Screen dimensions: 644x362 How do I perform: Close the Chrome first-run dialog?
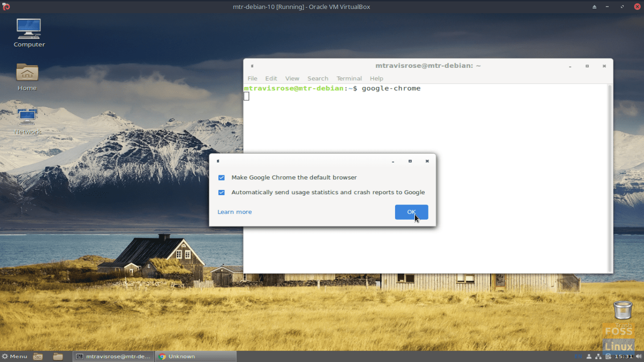(427, 161)
